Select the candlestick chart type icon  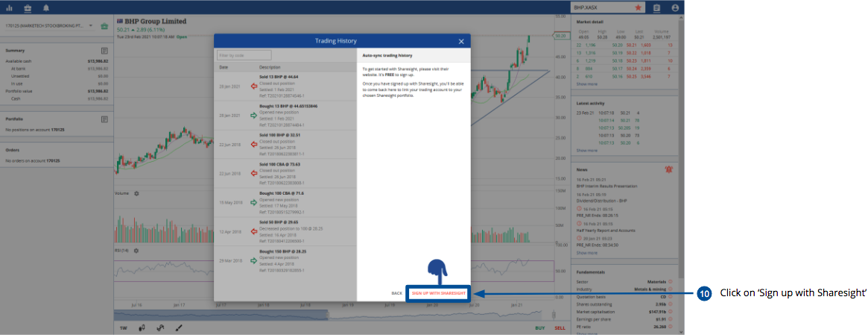(x=142, y=328)
